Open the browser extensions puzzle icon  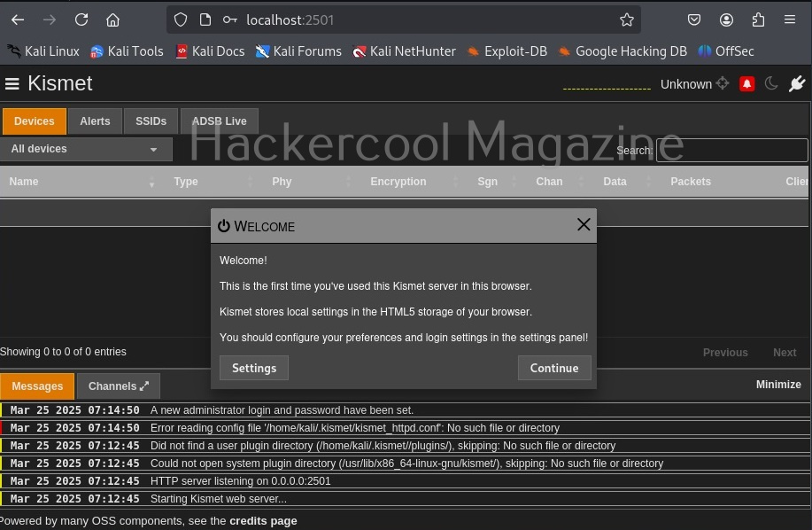pyautogui.click(x=758, y=19)
